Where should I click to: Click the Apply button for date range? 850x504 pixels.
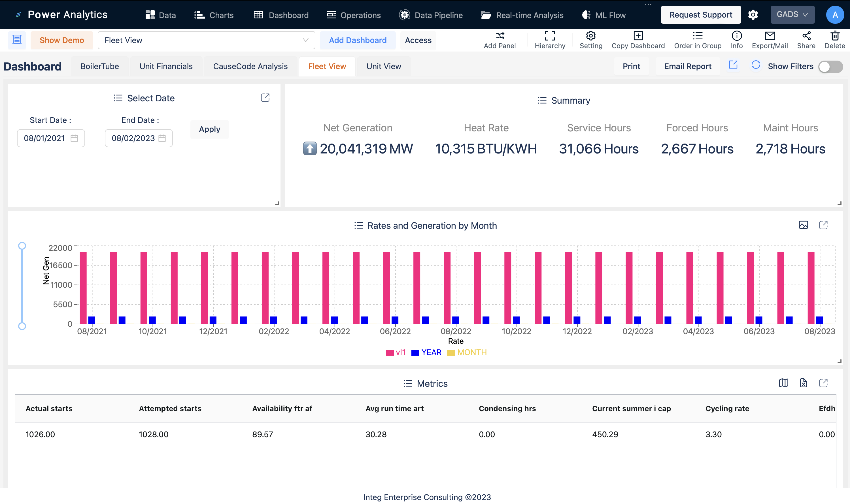209,129
